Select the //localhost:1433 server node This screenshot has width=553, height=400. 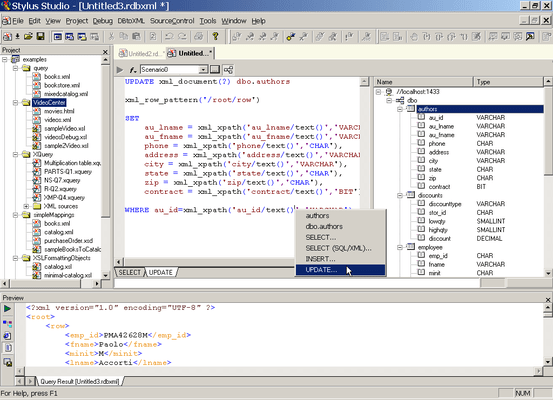tap(418, 92)
